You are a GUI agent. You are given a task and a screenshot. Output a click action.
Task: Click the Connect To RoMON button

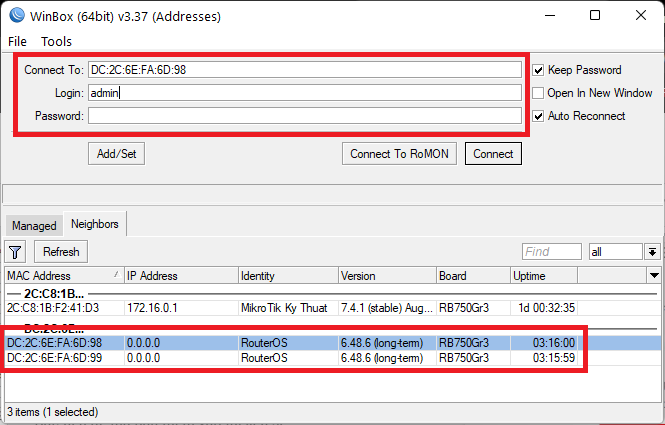click(x=400, y=154)
